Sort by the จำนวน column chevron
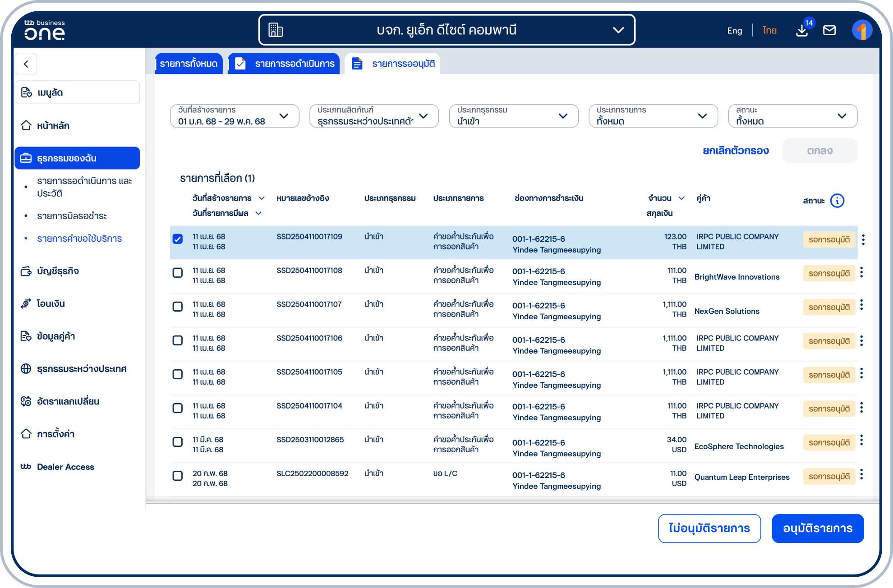This screenshot has height=588, width=893. pyautogui.click(x=681, y=198)
